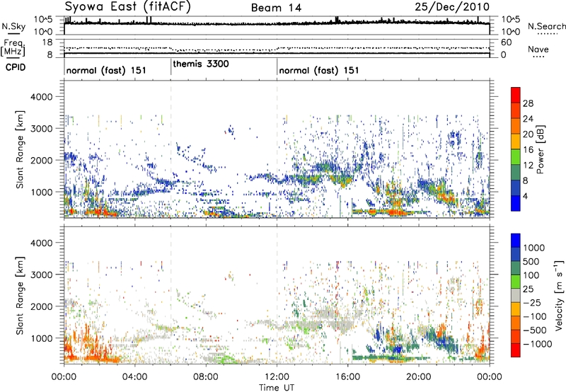Click the Time UT axis label
Viewport: 566px width, 392px height.
coord(277,388)
